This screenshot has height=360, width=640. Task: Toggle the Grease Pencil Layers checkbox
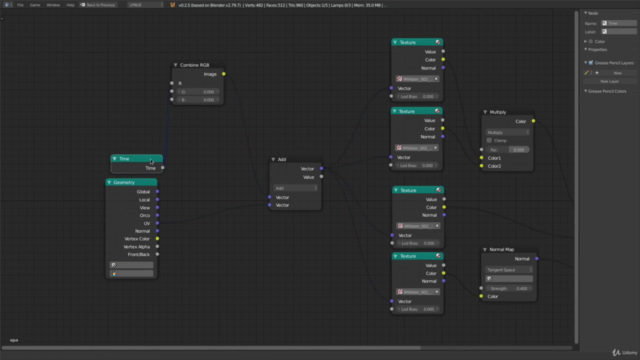591,63
